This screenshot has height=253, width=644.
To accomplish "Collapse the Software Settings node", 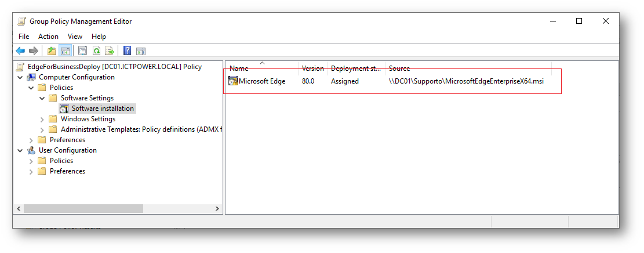I will click(x=42, y=98).
